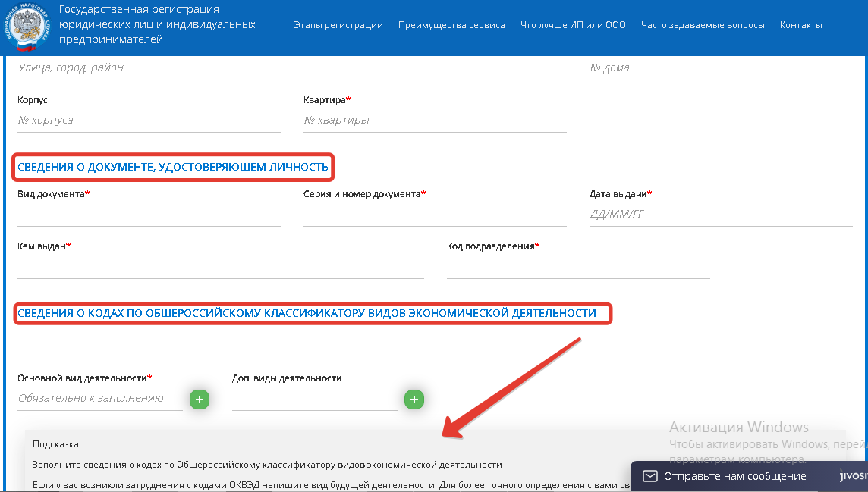This screenshot has width=868, height=492.
Task: Click Отправьте нам сообщение chat button
Action: (734, 476)
